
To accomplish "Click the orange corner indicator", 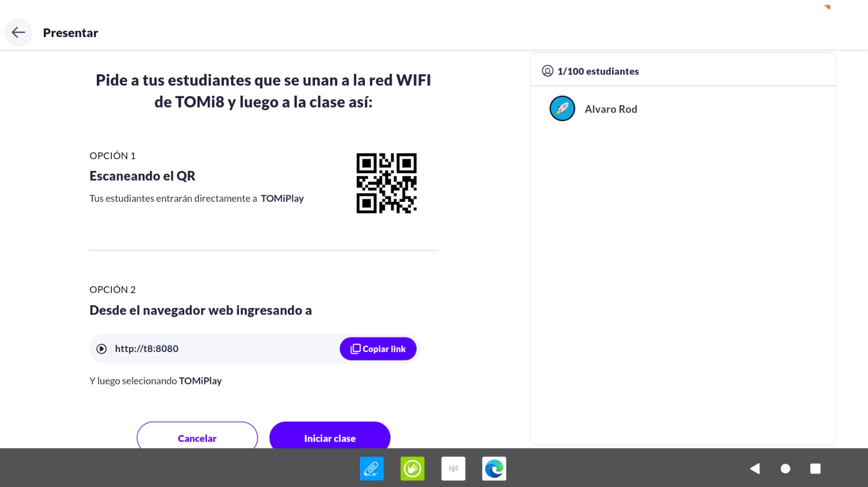I will (827, 7).
